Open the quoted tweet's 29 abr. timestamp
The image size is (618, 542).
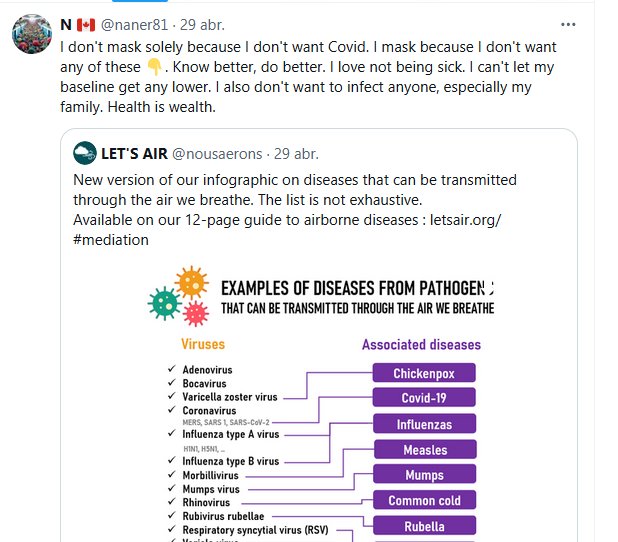tap(296, 154)
